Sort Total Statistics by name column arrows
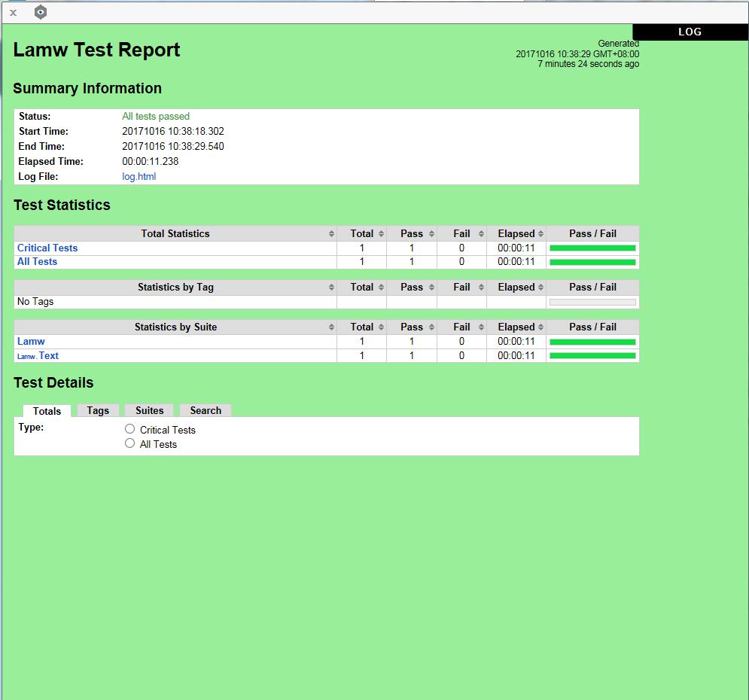Viewport: 749px width, 700px height. (331, 234)
